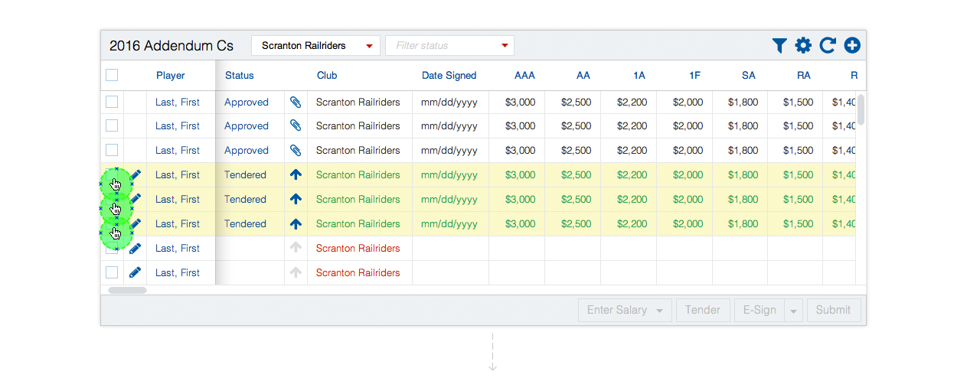Click the 2016 Addendum Cs title

171,46
